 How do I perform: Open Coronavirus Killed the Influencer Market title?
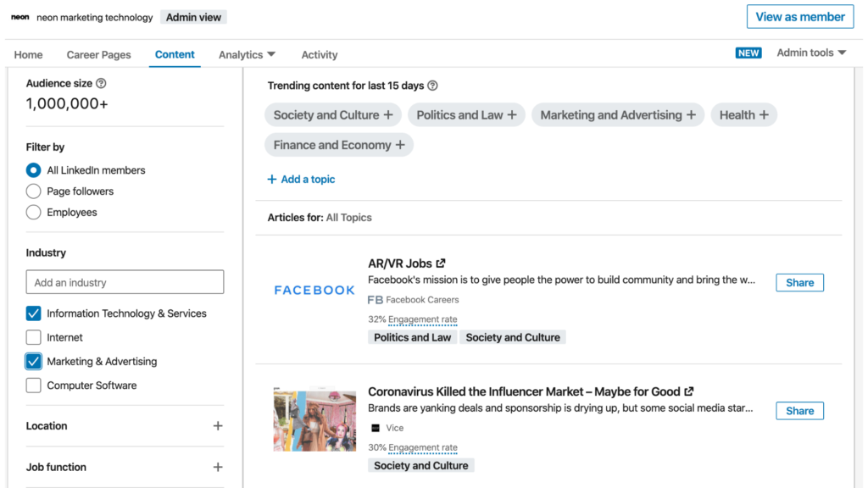click(x=524, y=391)
